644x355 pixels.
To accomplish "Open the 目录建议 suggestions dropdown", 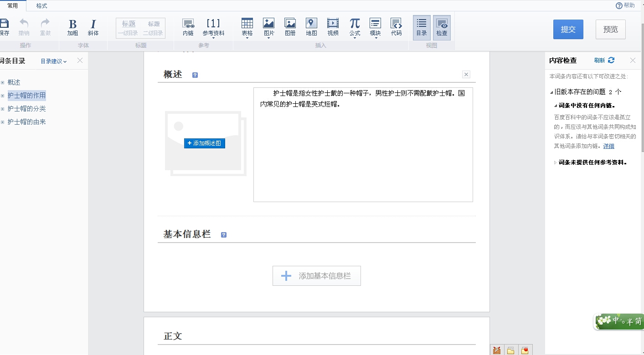I will click(x=53, y=61).
